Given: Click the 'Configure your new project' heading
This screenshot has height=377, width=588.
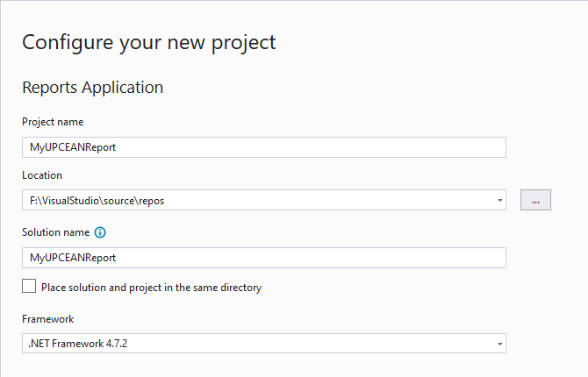Looking at the screenshot, I should point(149,43).
